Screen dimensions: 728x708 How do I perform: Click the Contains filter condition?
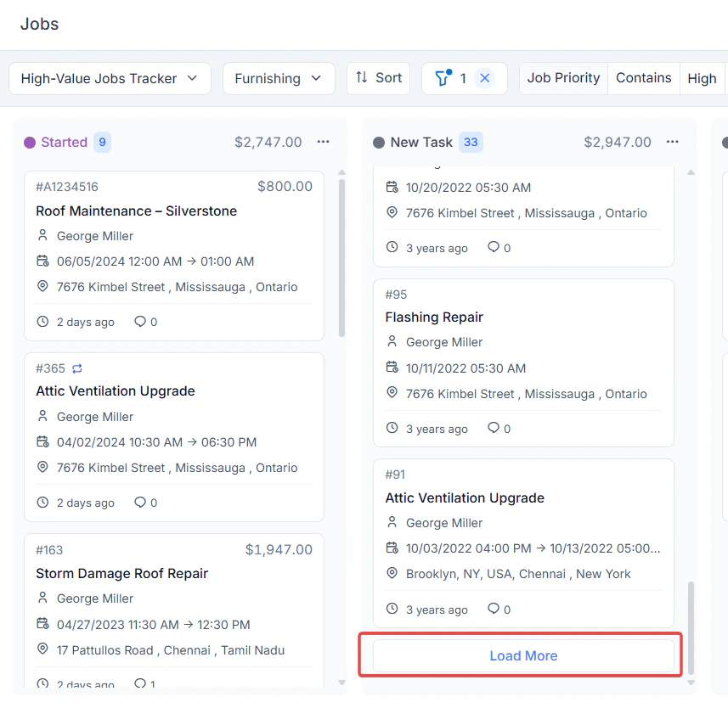(644, 78)
